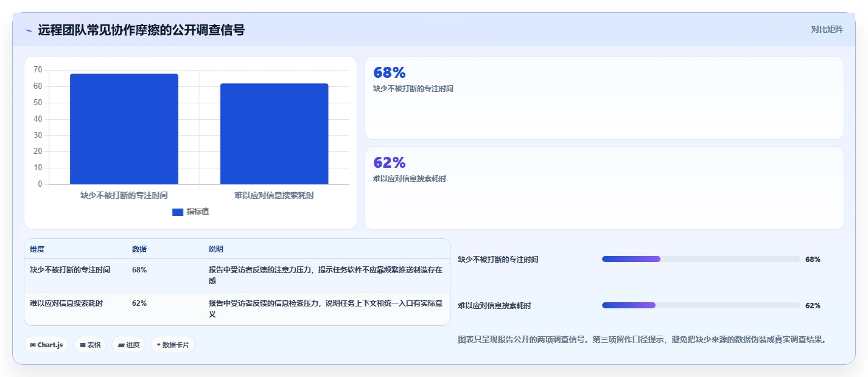Click the chart bar for 缺少不被打断的专注时间
The height and width of the screenshot is (377, 868).
pos(124,129)
